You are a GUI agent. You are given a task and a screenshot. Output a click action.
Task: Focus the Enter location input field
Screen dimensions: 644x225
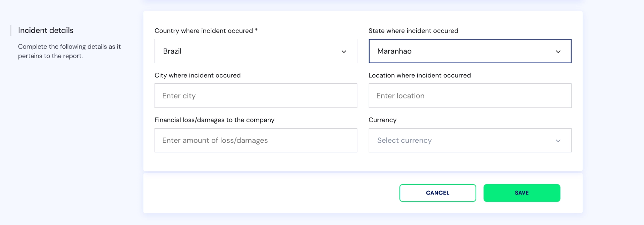(x=470, y=96)
